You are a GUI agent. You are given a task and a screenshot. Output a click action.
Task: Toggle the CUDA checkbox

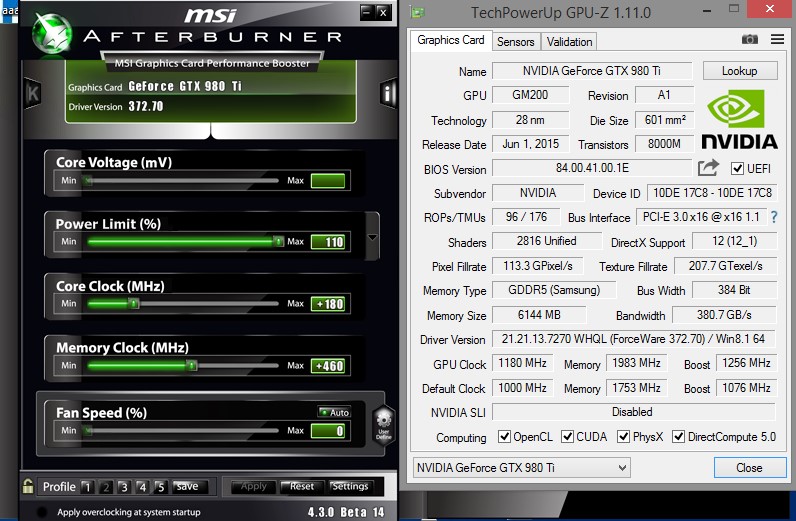568,437
